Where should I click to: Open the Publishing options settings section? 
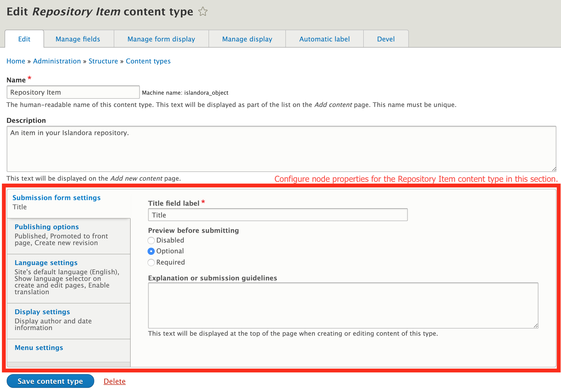(47, 227)
